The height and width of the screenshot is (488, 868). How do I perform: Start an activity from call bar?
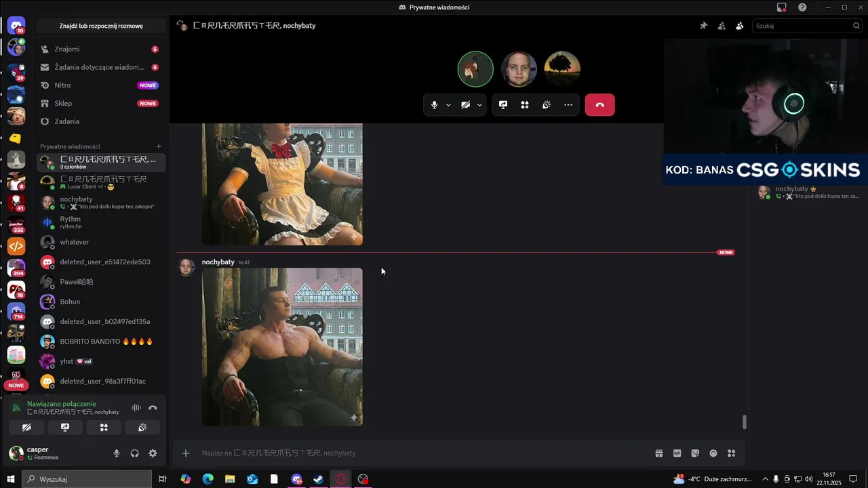coord(525,105)
